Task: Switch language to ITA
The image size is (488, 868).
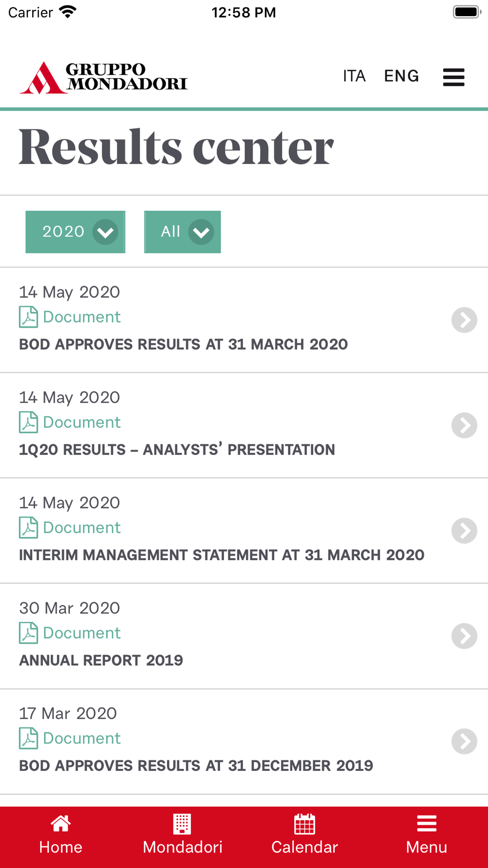Action: coord(354,76)
